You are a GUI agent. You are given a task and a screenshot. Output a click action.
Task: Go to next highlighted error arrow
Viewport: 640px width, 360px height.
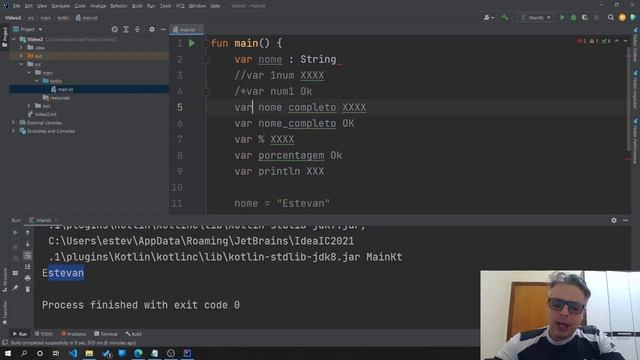(x=625, y=41)
